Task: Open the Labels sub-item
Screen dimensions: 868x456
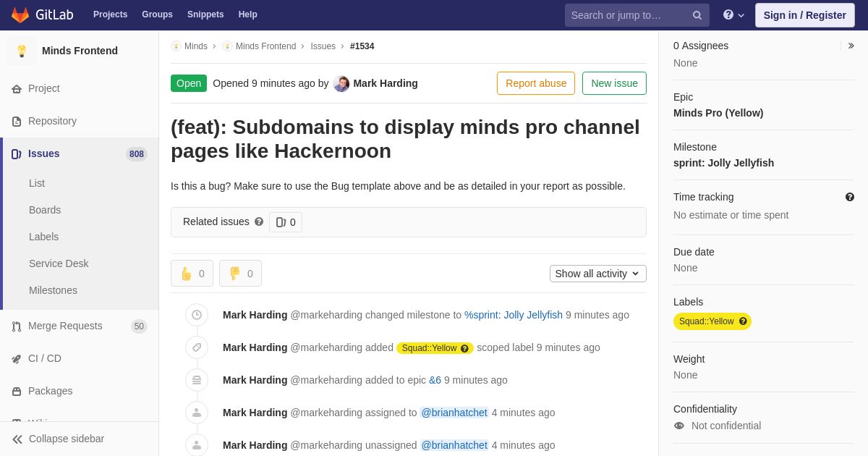Action: [x=44, y=237]
